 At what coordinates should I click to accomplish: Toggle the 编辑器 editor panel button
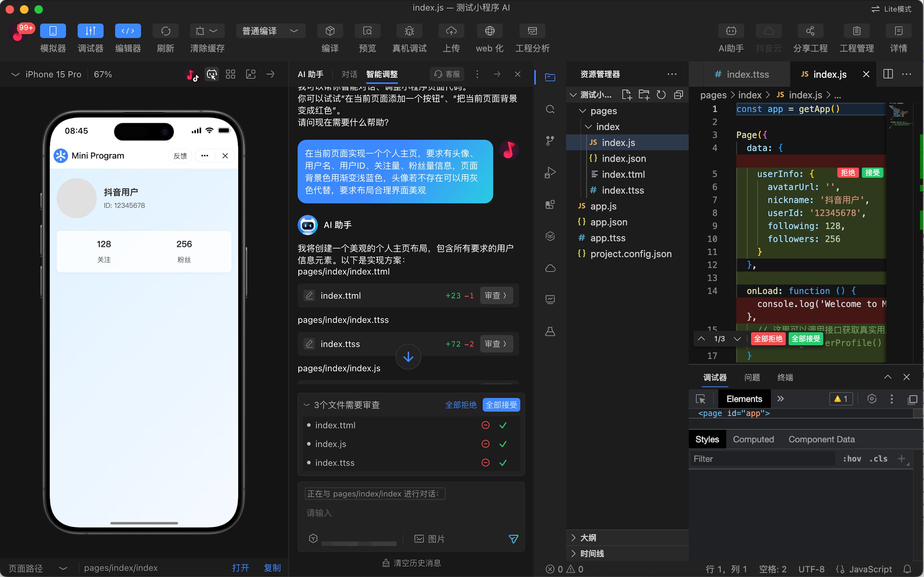[128, 31]
